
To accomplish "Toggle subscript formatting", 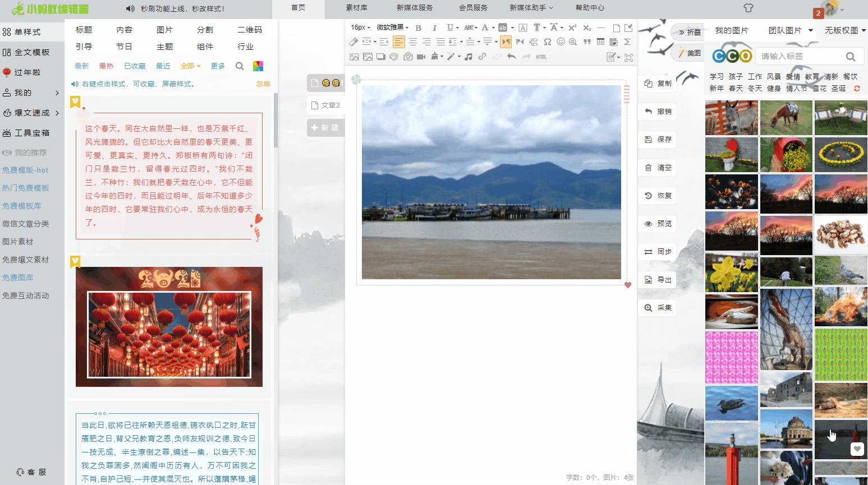I will pyautogui.click(x=587, y=27).
